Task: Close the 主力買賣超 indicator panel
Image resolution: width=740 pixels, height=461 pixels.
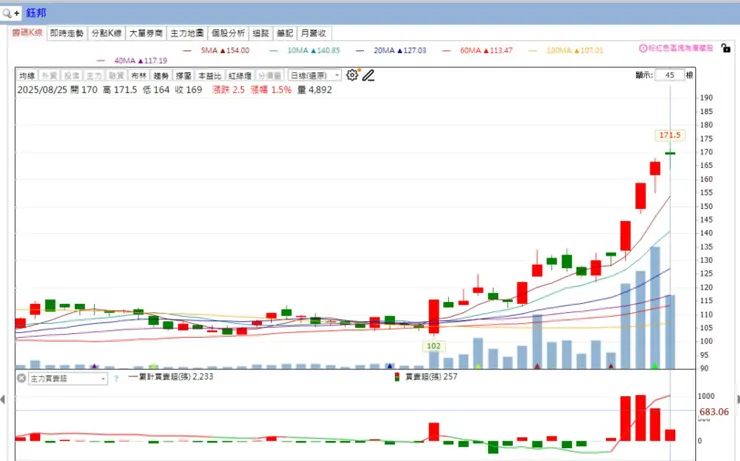Action: pyautogui.click(x=21, y=378)
